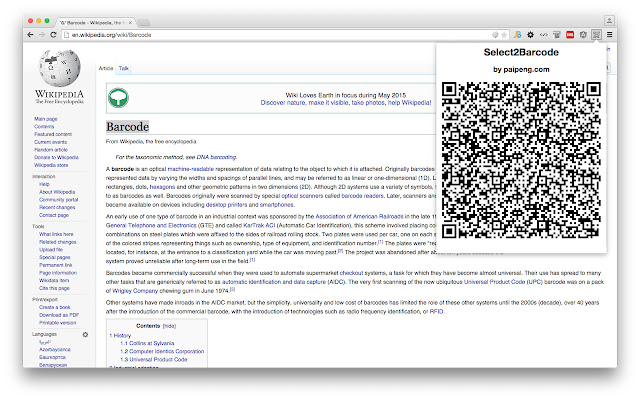Click Donate to Wikipedia

[56, 158]
